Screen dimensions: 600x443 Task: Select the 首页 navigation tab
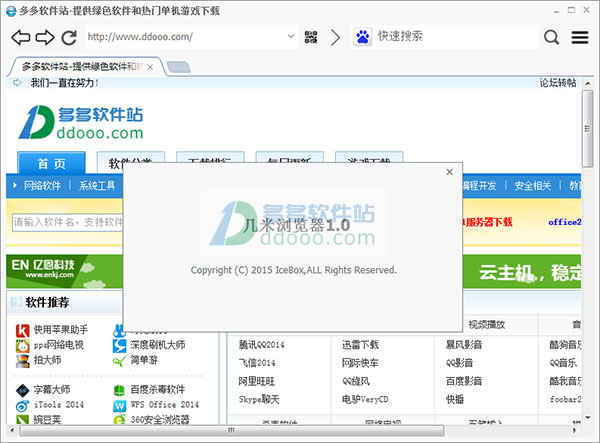[x=52, y=163]
